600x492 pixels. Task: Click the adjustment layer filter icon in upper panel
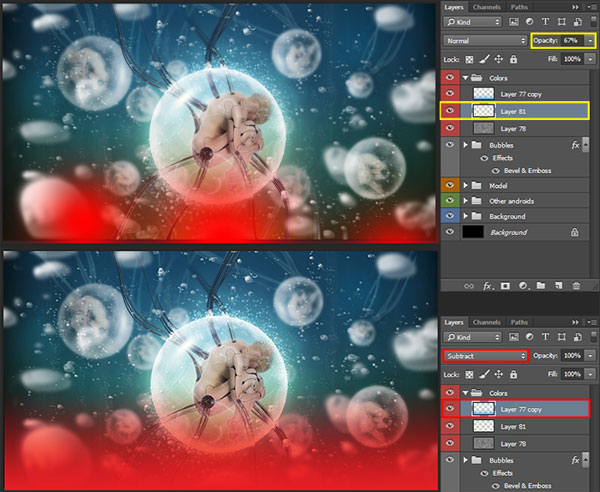530,22
